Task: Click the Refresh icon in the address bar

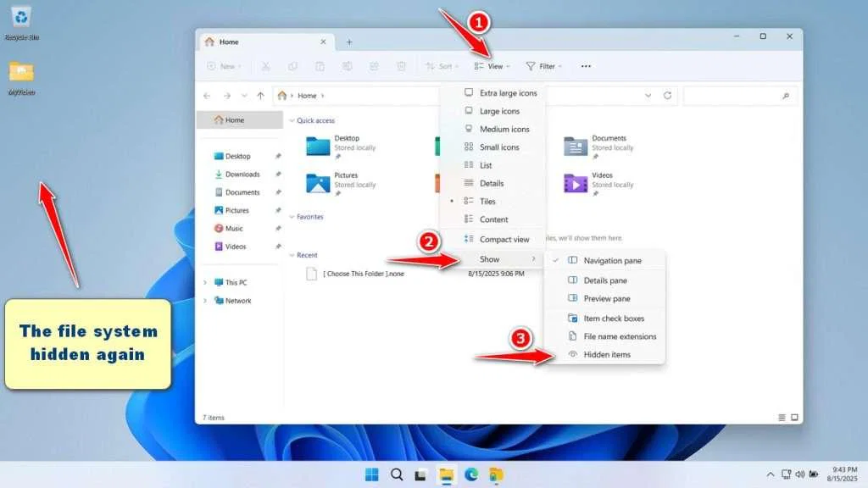Action: [668, 95]
